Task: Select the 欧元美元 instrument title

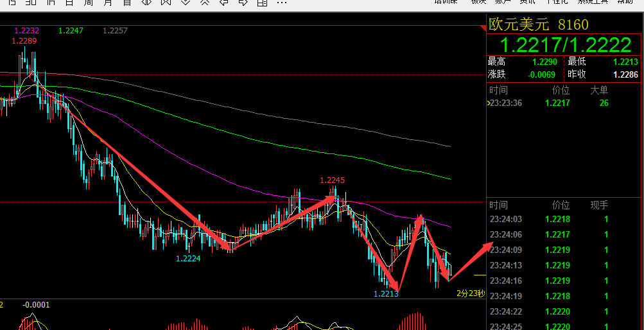Action: tap(519, 24)
